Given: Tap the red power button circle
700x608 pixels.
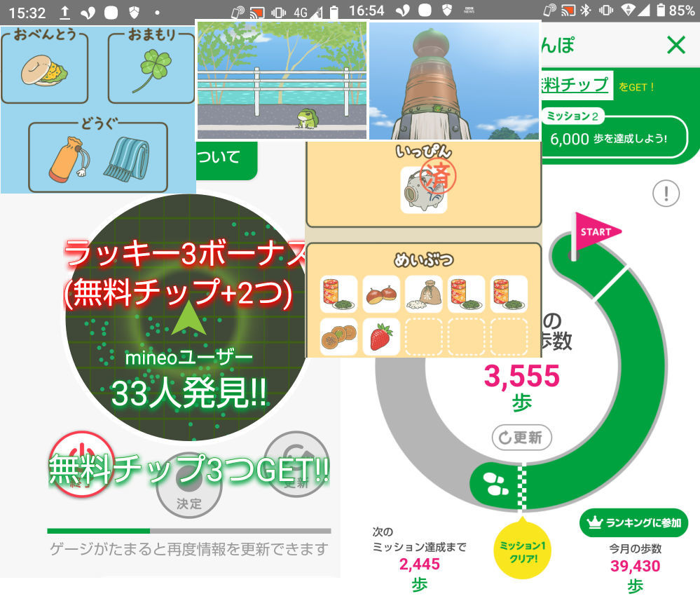Looking at the screenshot, I should tap(82, 464).
